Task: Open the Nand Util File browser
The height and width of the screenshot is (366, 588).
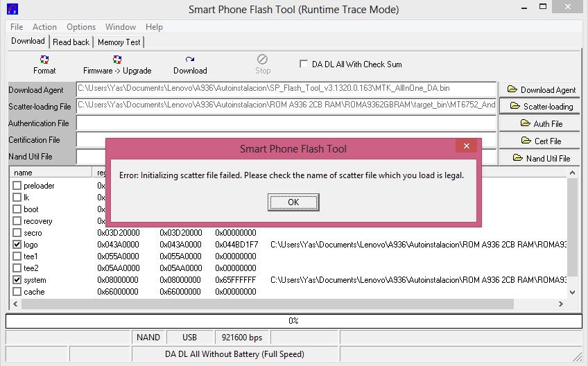Action: pos(541,158)
